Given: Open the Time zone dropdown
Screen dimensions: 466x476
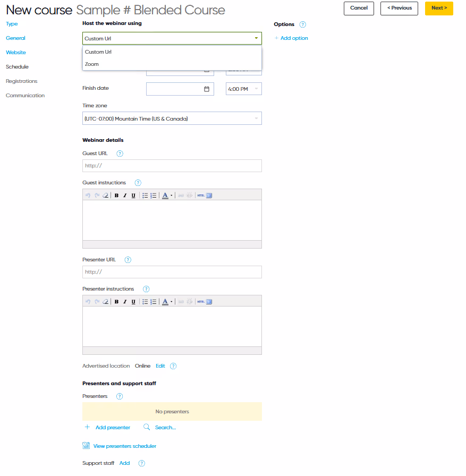Looking at the screenshot, I should pyautogui.click(x=172, y=118).
